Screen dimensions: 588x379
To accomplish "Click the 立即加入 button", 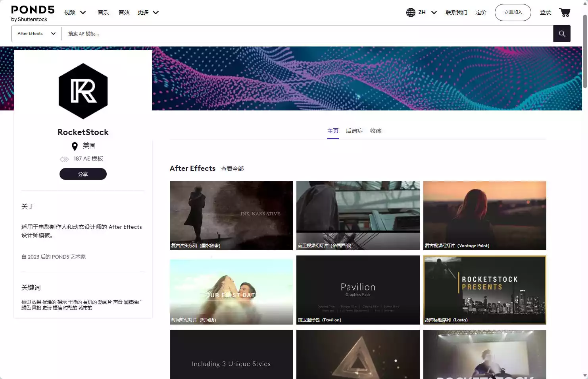I will (x=513, y=13).
